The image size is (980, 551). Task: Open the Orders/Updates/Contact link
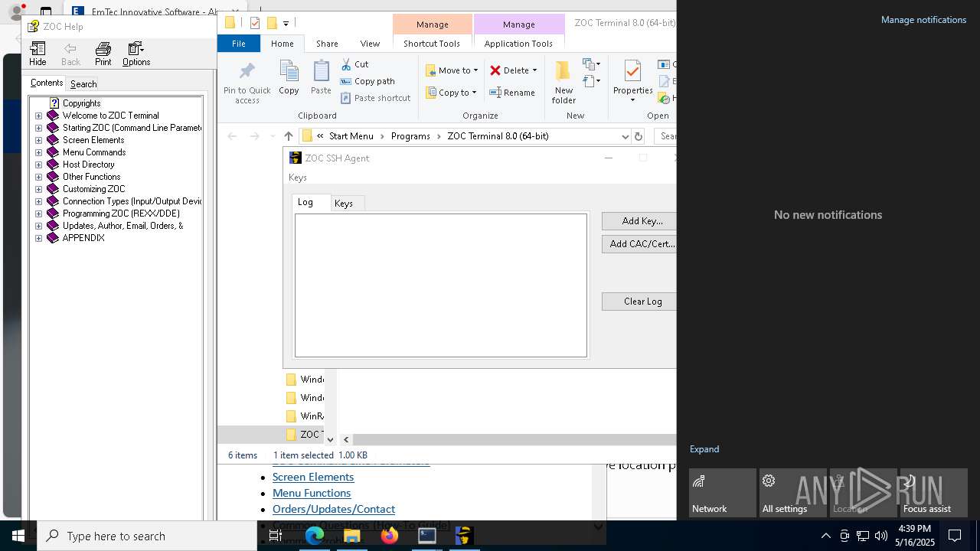pos(334,509)
